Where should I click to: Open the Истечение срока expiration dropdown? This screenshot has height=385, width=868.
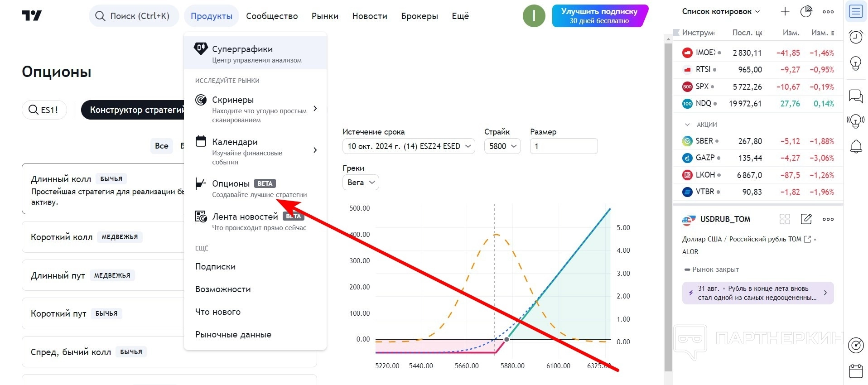click(x=409, y=146)
